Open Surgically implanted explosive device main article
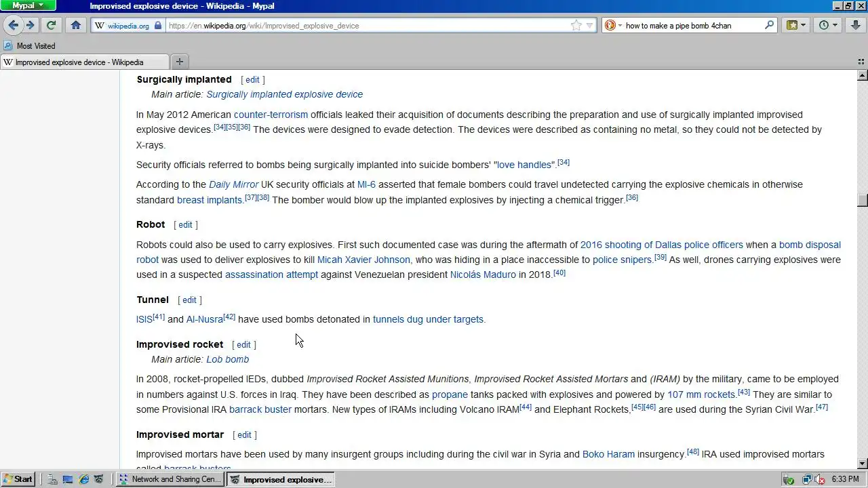The image size is (868, 488). [x=284, y=94]
